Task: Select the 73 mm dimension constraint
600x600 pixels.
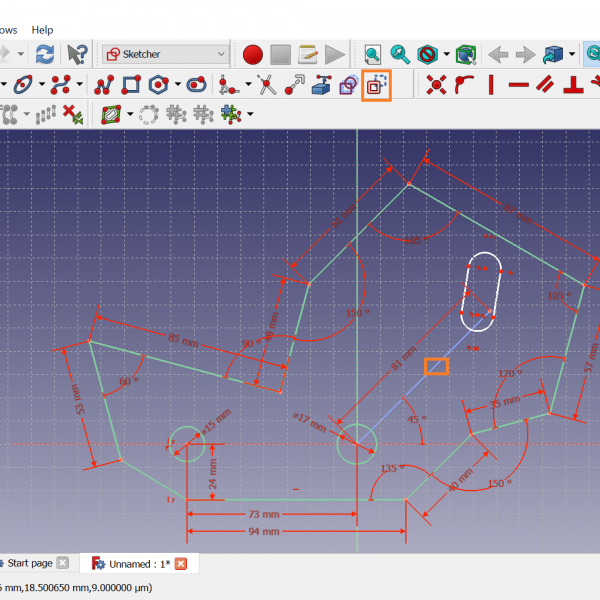Action: click(x=264, y=514)
